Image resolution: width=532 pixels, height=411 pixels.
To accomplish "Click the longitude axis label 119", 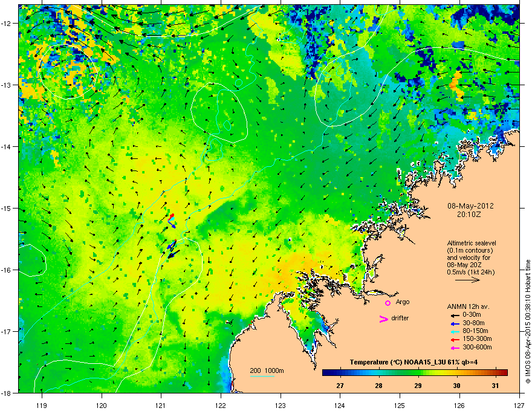I will click(x=42, y=405).
